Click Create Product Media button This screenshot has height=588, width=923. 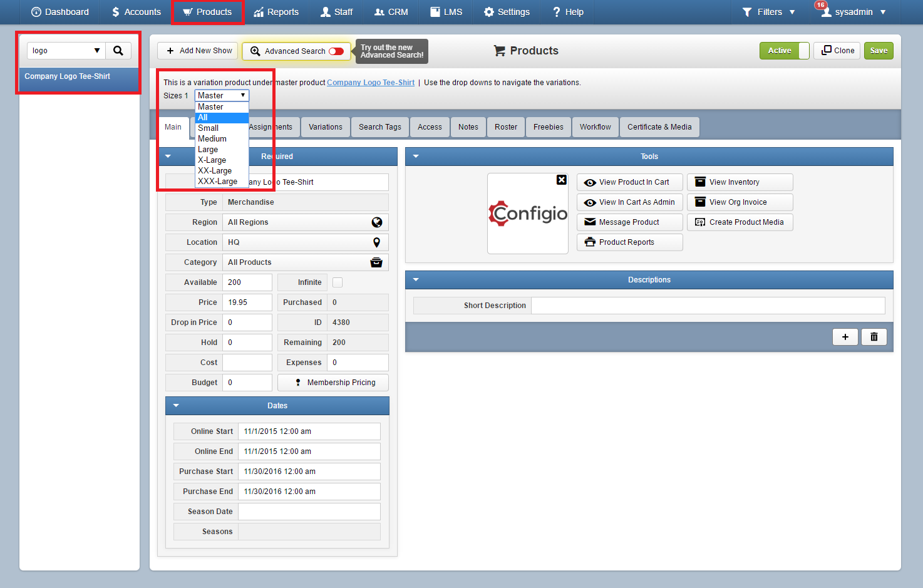tap(740, 222)
